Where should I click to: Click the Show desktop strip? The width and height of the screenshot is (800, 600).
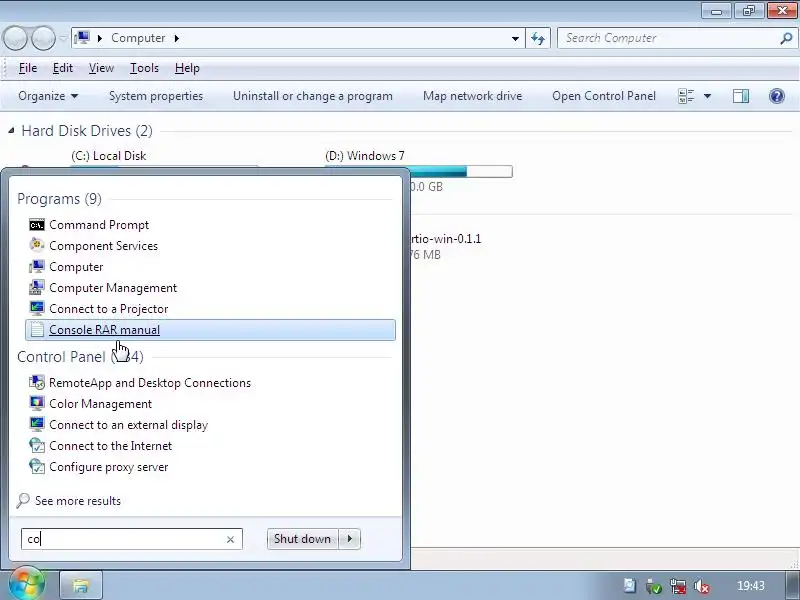[790, 585]
